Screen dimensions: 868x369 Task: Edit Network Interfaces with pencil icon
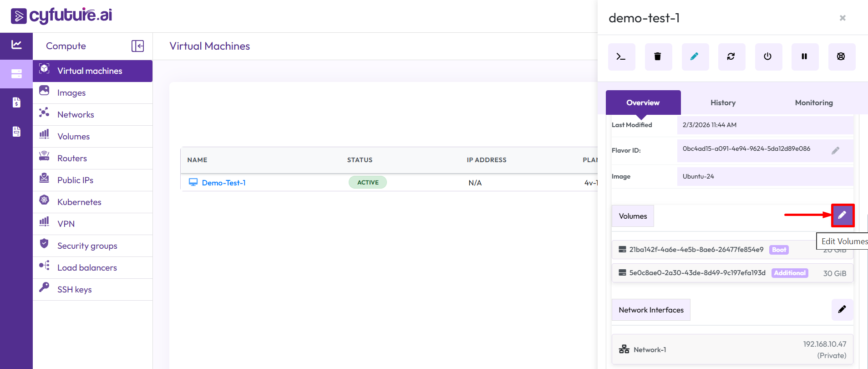click(x=842, y=310)
